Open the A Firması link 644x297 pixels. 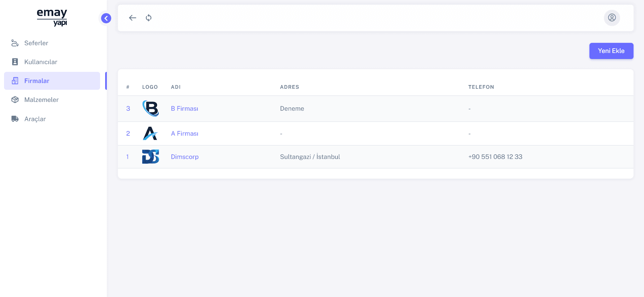point(184,133)
